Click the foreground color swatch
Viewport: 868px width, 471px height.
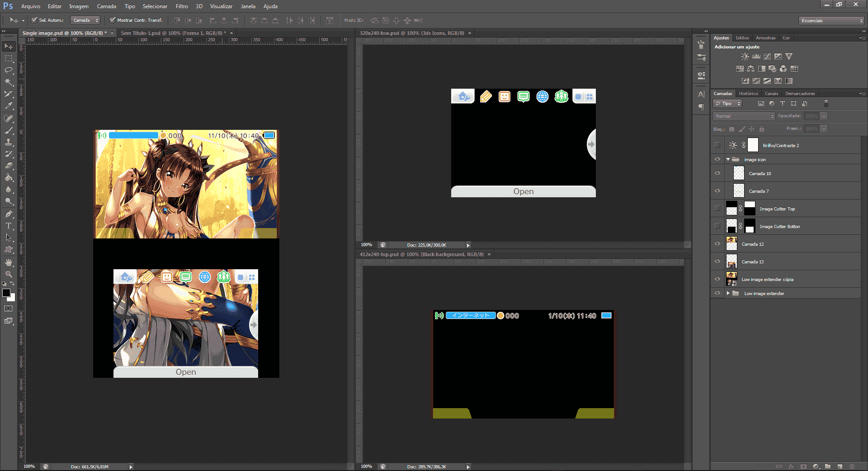click(6, 293)
